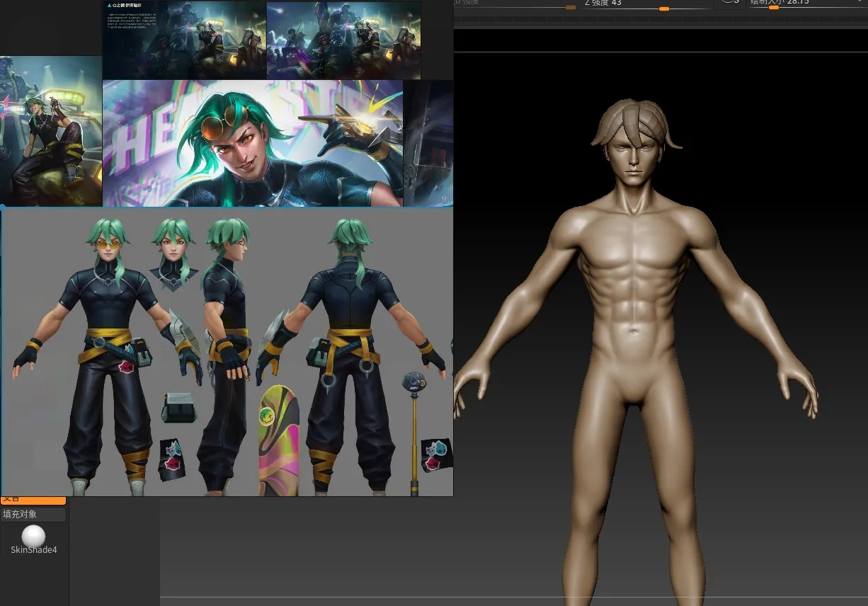This screenshot has width=868, height=606.
Task: Click the blue corner handle of reference sheet
Action: pyautogui.click(x=2, y=207)
